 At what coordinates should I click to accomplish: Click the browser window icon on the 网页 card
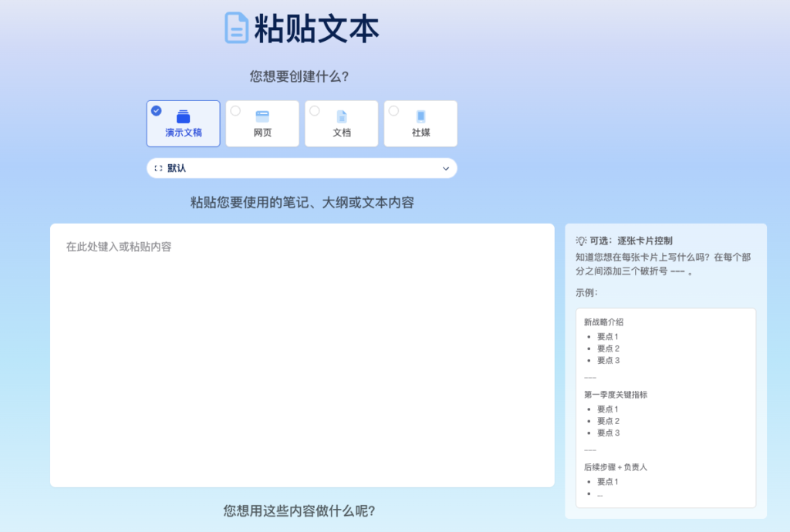point(262,117)
